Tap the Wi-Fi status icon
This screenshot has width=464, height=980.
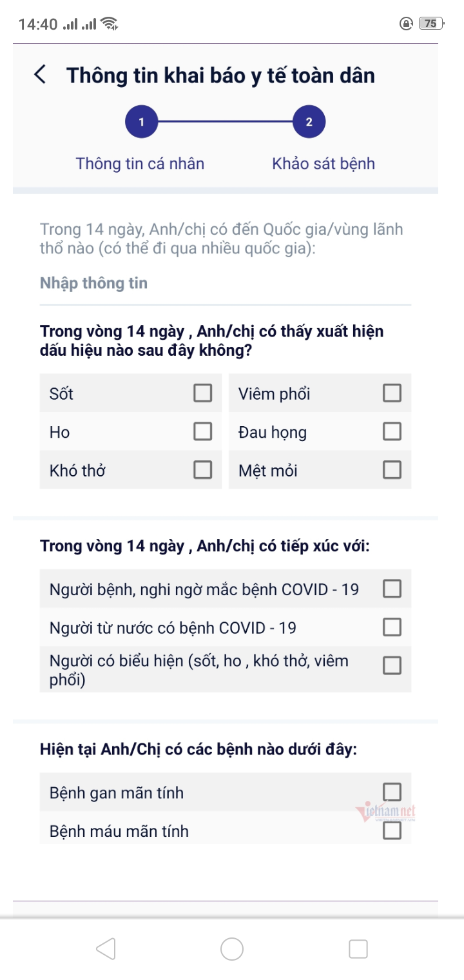pos(110,24)
